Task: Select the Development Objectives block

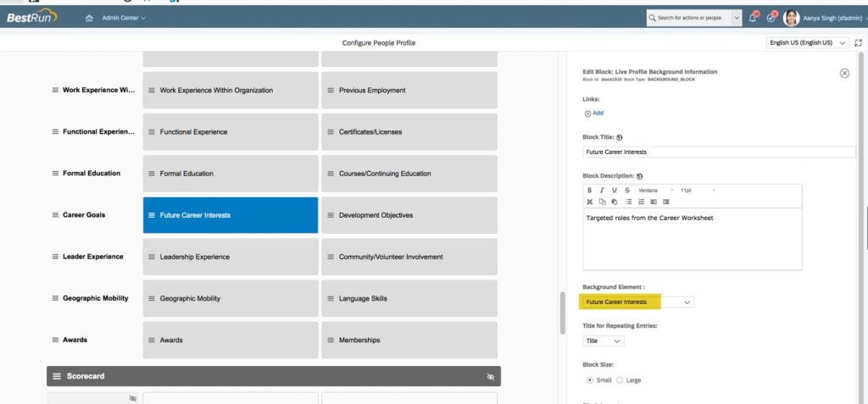Action: tap(409, 215)
